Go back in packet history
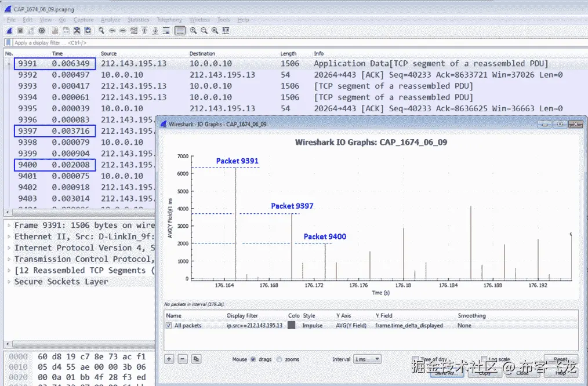The image size is (588, 386). (112, 31)
